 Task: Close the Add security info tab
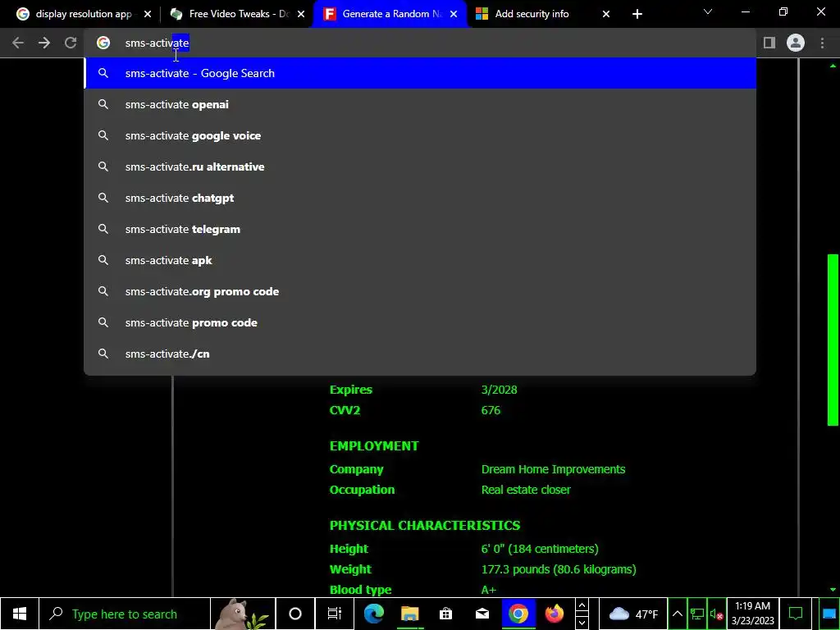click(x=606, y=14)
